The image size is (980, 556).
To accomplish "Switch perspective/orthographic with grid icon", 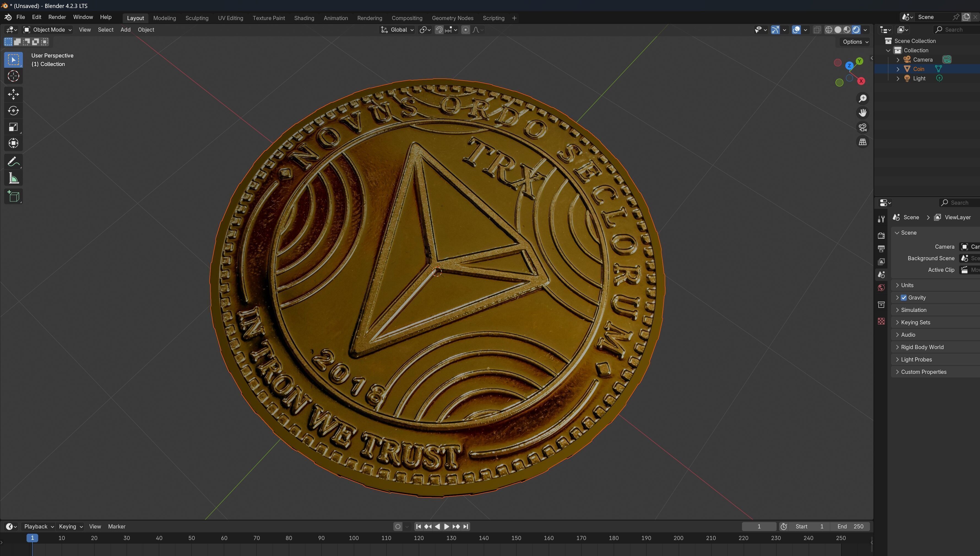I will 863,142.
